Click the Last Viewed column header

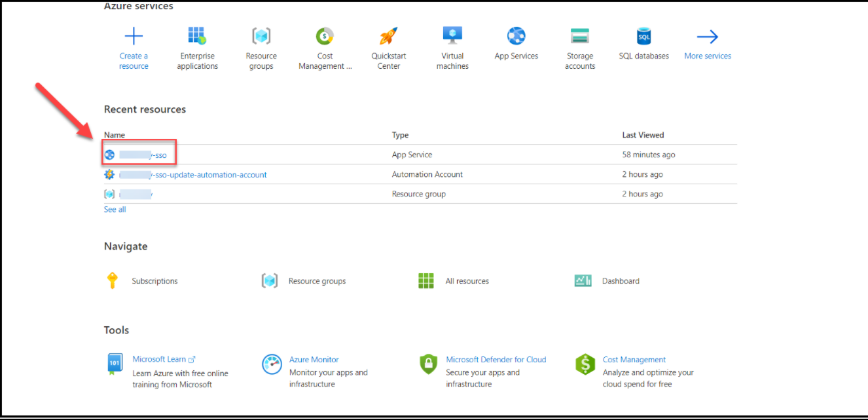click(x=643, y=135)
